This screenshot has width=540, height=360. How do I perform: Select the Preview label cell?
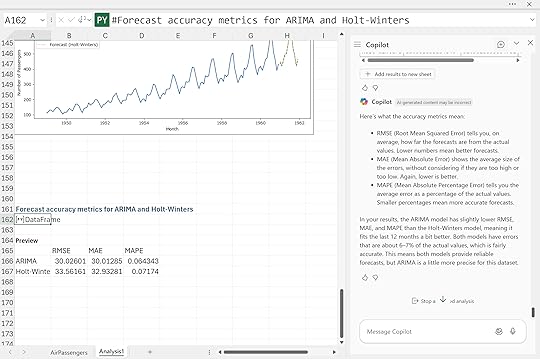point(27,240)
